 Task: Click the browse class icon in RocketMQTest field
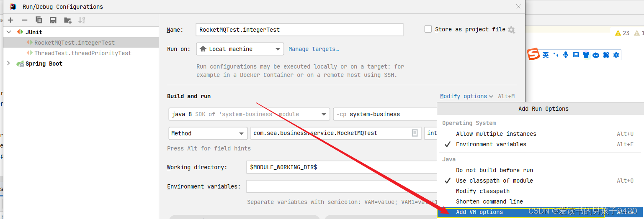[415, 133]
